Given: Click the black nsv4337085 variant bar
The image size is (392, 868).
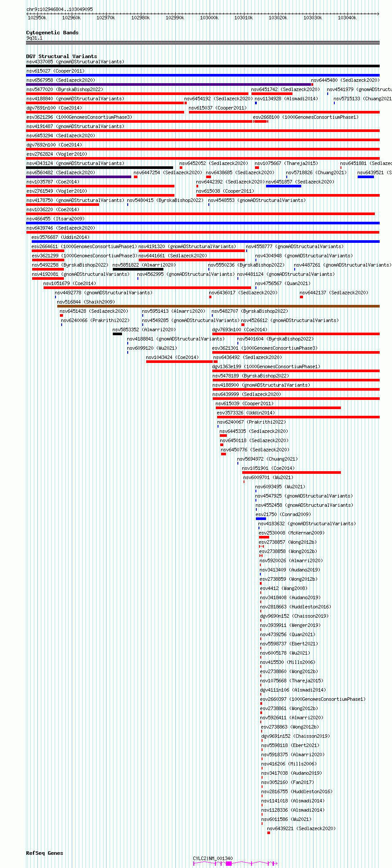Looking at the screenshot, I should click(203, 66).
